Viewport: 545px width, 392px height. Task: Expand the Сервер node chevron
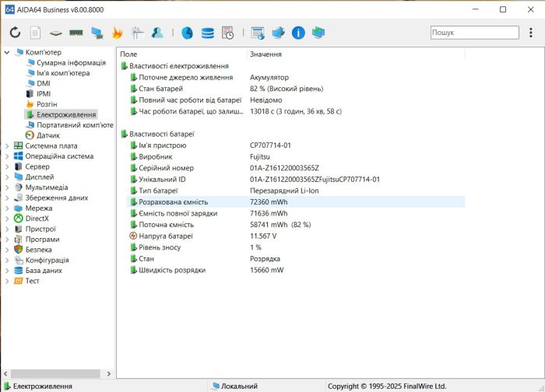[x=7, y=166]
